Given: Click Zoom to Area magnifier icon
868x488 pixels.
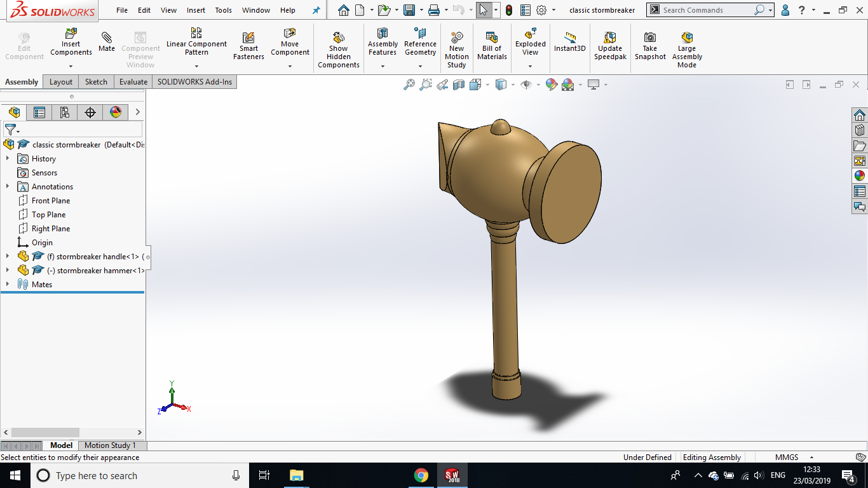Looking at the screenshot, I should 426,85.
